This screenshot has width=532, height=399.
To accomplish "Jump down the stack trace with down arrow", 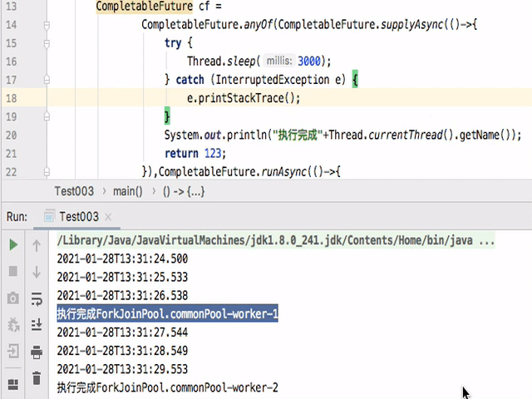I will [37, 272].
